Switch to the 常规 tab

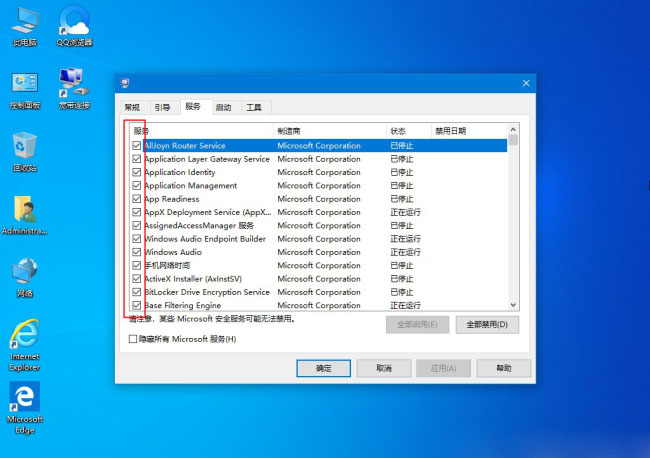point(132,107)
